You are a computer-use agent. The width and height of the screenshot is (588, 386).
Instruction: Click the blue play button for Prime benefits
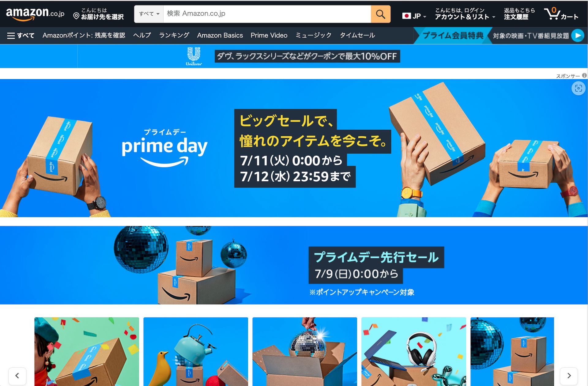578,36
